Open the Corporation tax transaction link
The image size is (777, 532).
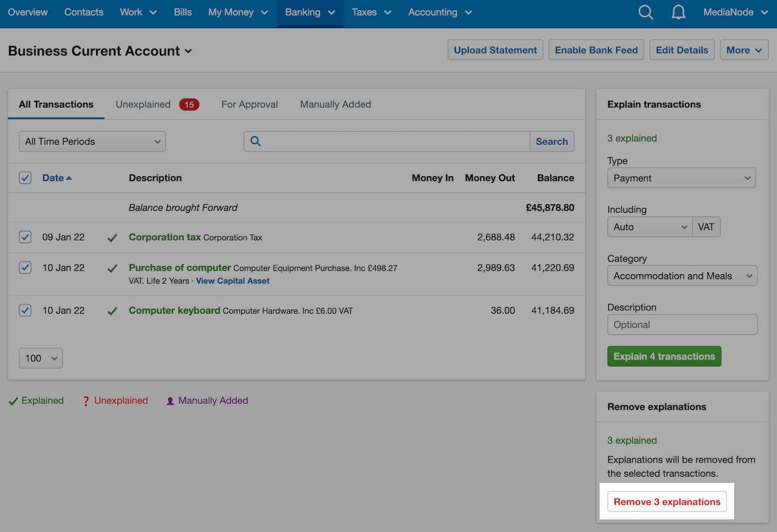(x=165, y=237)
